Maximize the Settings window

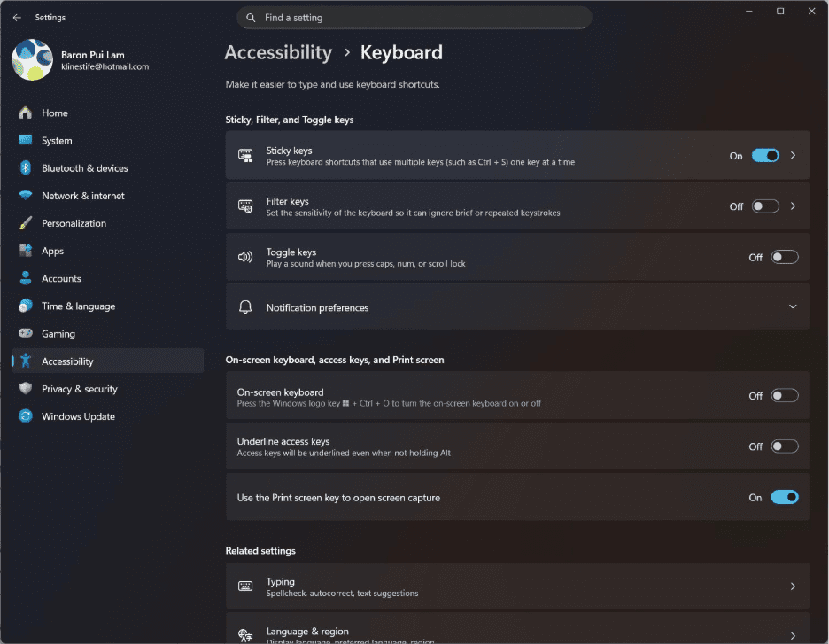click(779, 12)
